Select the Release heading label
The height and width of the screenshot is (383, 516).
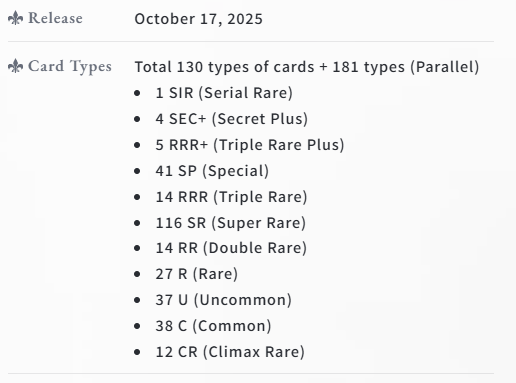click(55, 18)
